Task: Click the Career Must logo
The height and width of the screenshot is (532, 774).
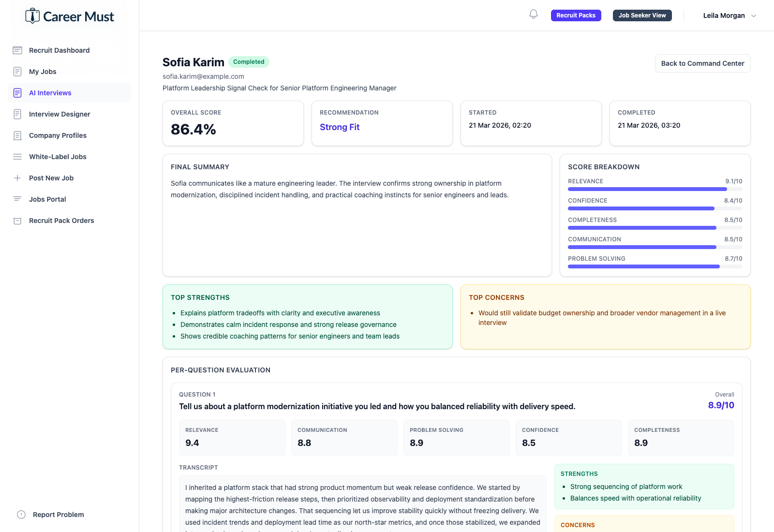Action: tap(69, 16)
